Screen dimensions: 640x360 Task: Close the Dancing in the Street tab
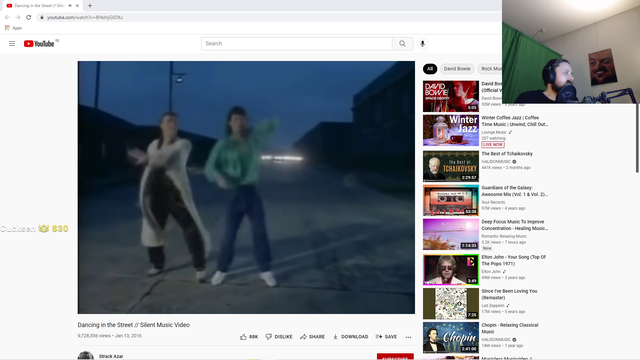77,6
